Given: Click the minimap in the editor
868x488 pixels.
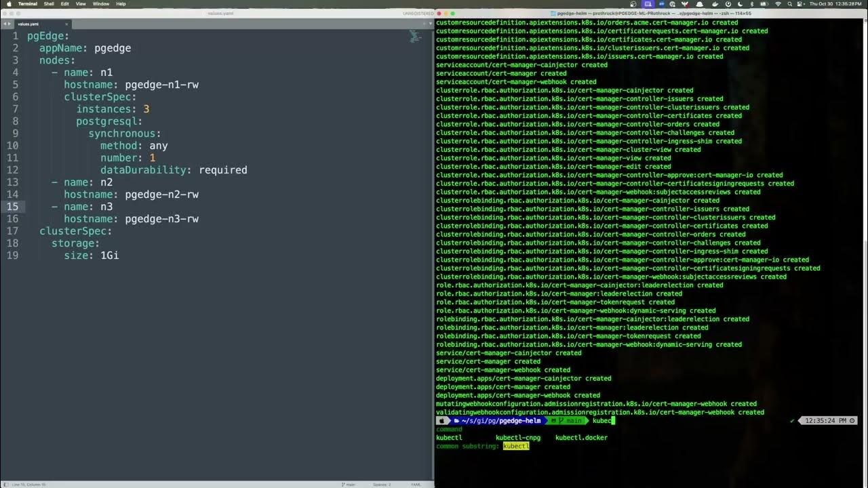Looking at the screenshot, I should [x=415, y=36].
